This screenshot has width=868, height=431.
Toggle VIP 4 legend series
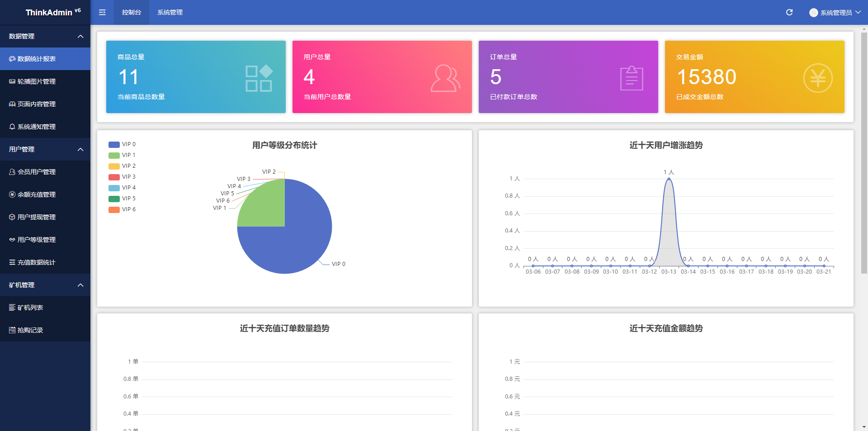tap(122, 188)
